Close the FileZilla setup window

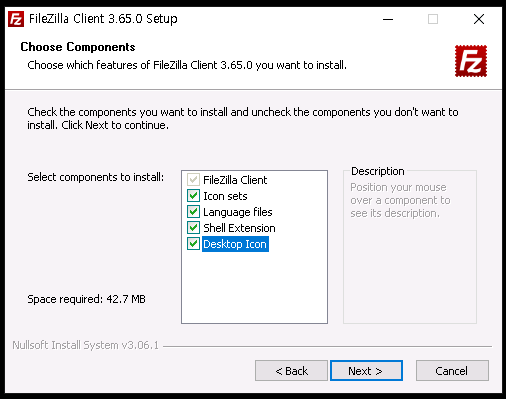(479, 19)
